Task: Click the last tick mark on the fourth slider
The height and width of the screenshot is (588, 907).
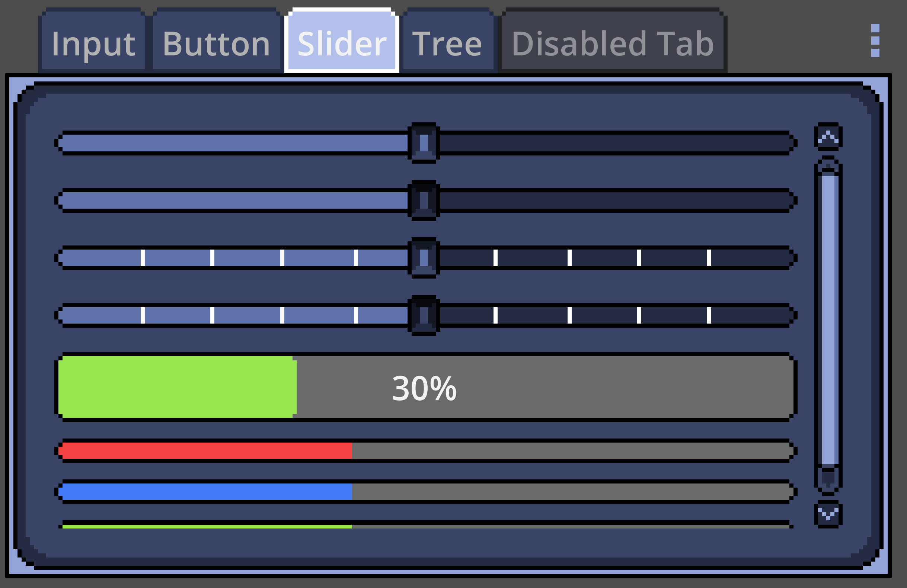Action: tap(709, 315)
